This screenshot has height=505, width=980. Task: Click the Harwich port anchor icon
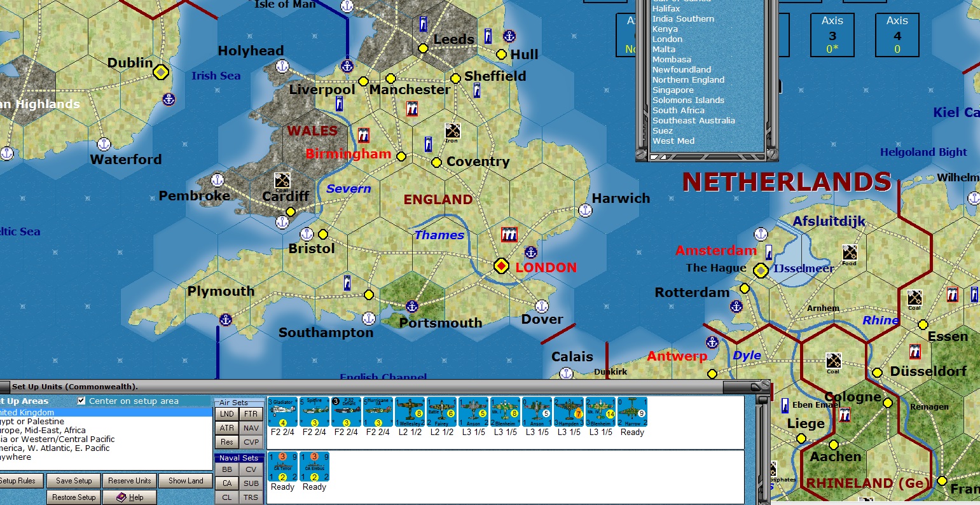coord(585,211)
